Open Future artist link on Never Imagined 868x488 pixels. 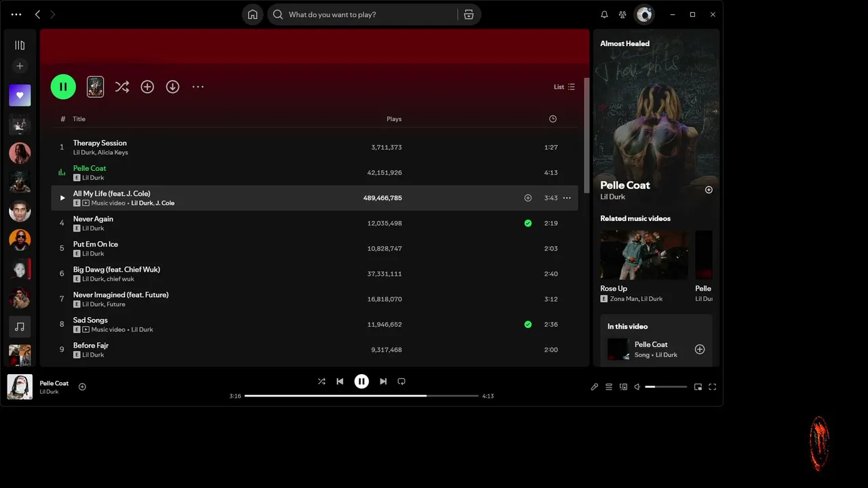116,304
